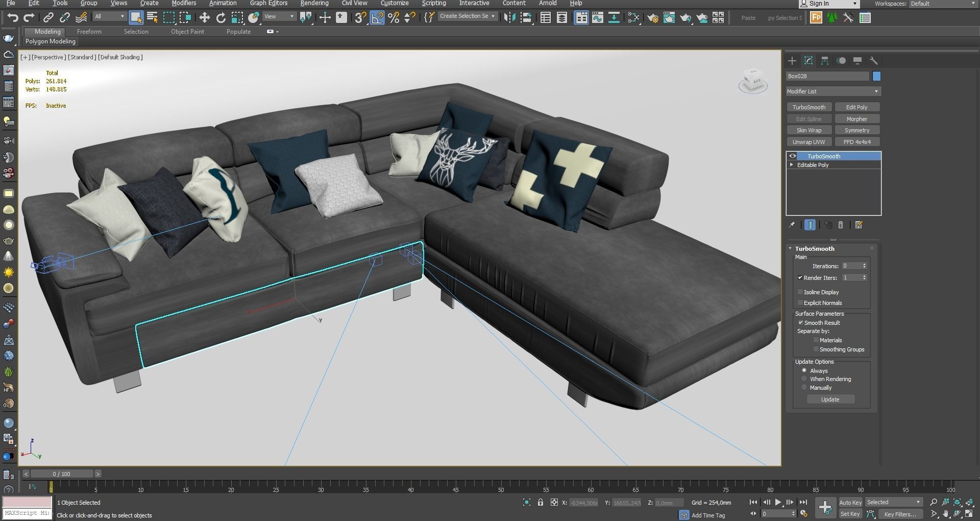Click the TurboSmooth modifier button
The height and width of the screenshot is (521, 980).
pos(809,107)
